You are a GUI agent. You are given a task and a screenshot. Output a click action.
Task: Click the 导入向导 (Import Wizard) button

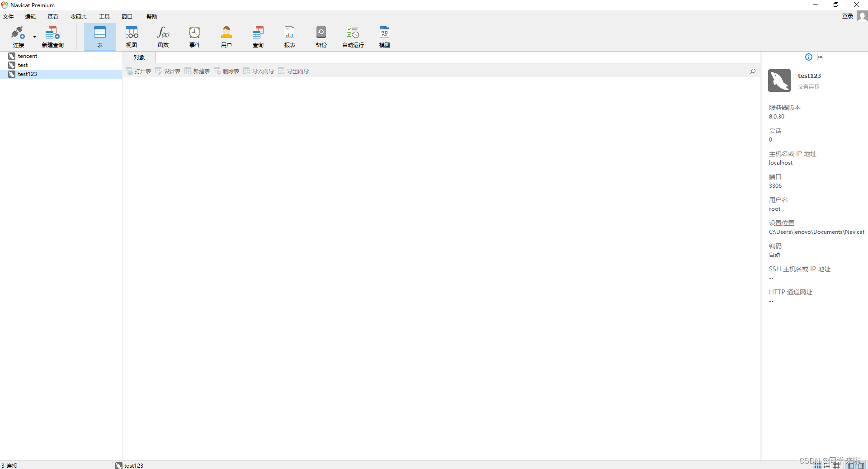coord(259,71)
